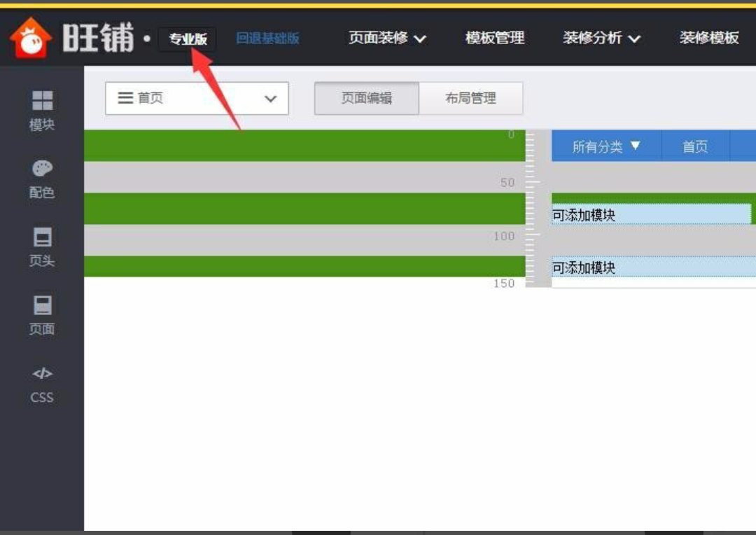This screenshot has width=756, height=535.
Task: Click the 150 mark on the ruler
Action: [x=504, y=283]
